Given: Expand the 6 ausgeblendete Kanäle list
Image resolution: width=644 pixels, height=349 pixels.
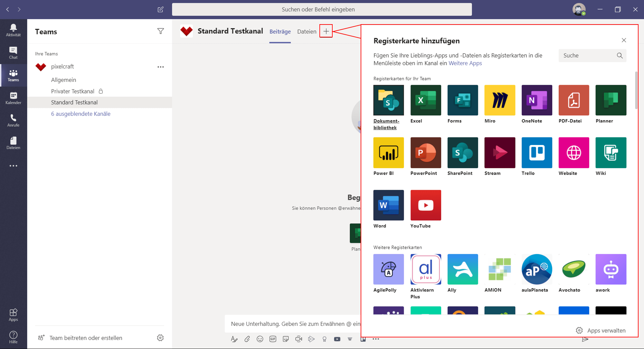Looking at the screenshot, I should [80, 114].
